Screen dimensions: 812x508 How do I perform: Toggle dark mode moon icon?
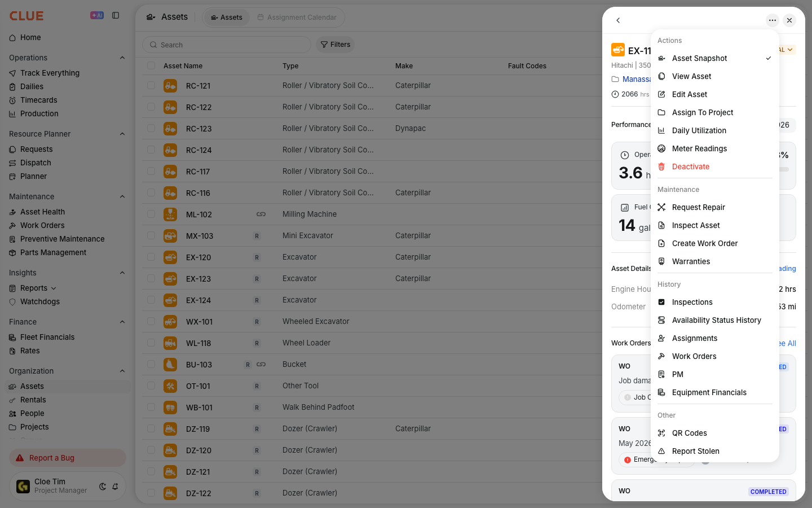point(103,487)
